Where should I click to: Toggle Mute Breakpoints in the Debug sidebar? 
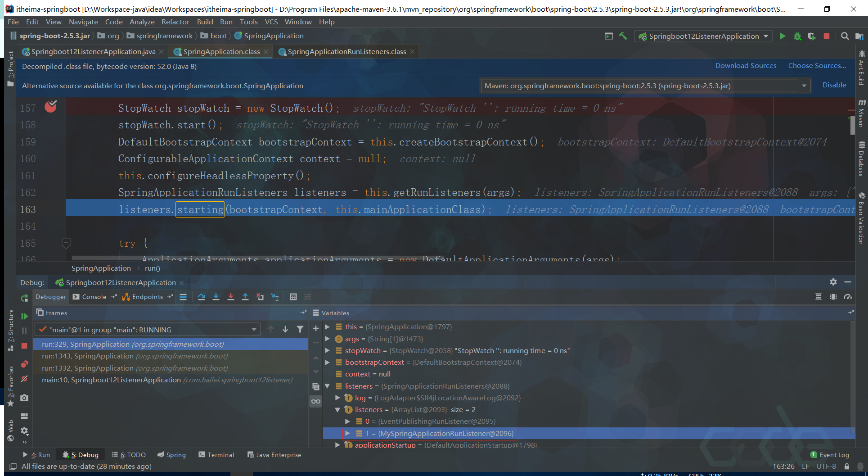point(24,379)
